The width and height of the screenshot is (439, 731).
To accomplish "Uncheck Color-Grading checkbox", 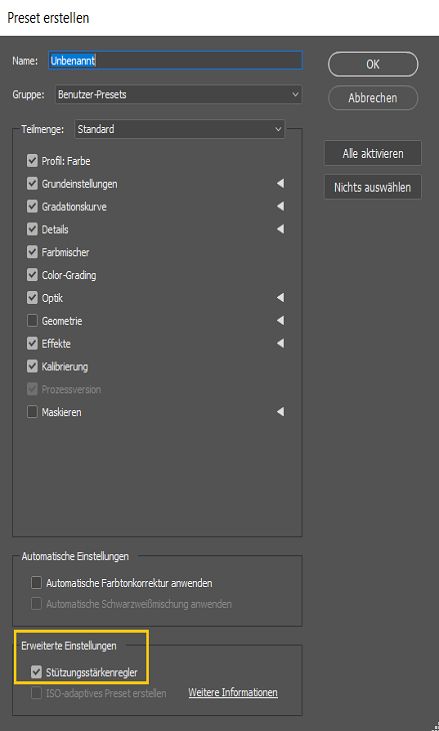I will pos(32,275).
